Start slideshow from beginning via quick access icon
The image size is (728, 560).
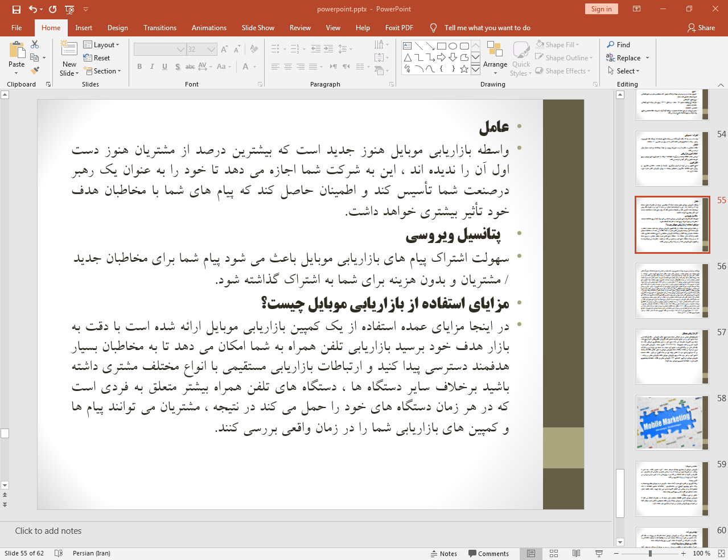tap(69, 9)
